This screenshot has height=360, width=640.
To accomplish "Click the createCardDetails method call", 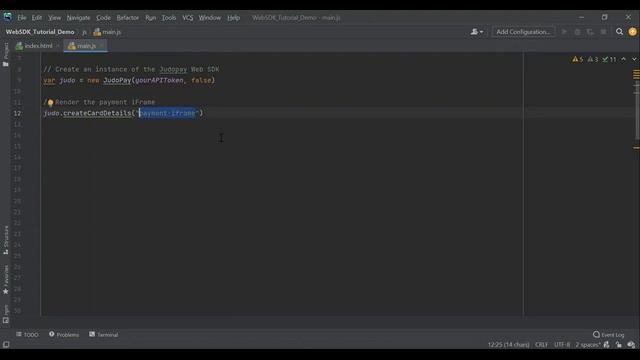I will (97, 113).
